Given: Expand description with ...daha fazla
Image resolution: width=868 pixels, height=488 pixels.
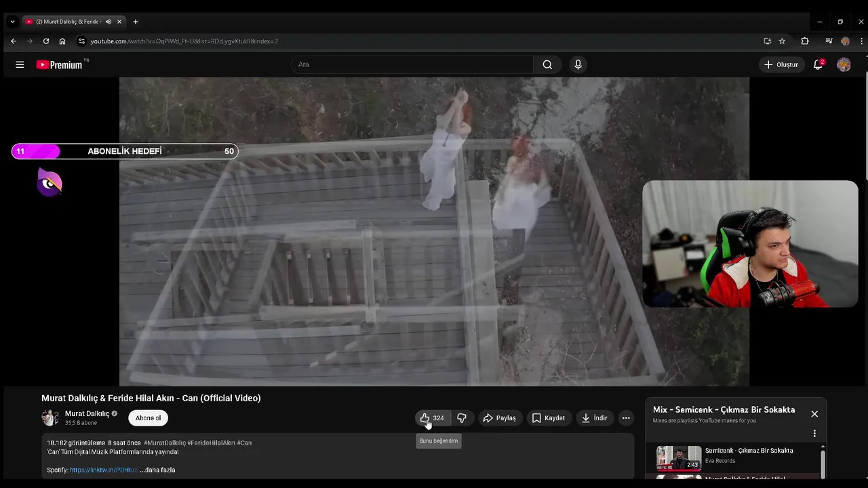Looking at the screenshot, I should click(x=157, y=470).
